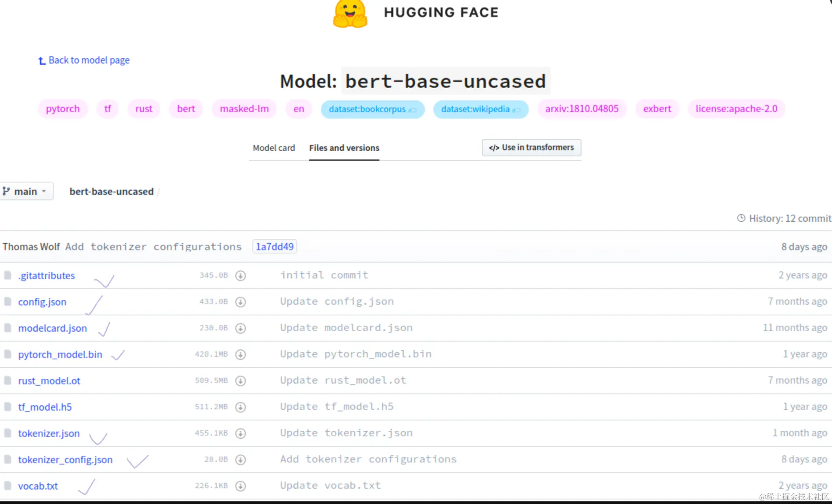Click the file icon beside tokenizer_config.json
Image resolution: width=832 pixels, height=504 pixels.
click(7, 459)
